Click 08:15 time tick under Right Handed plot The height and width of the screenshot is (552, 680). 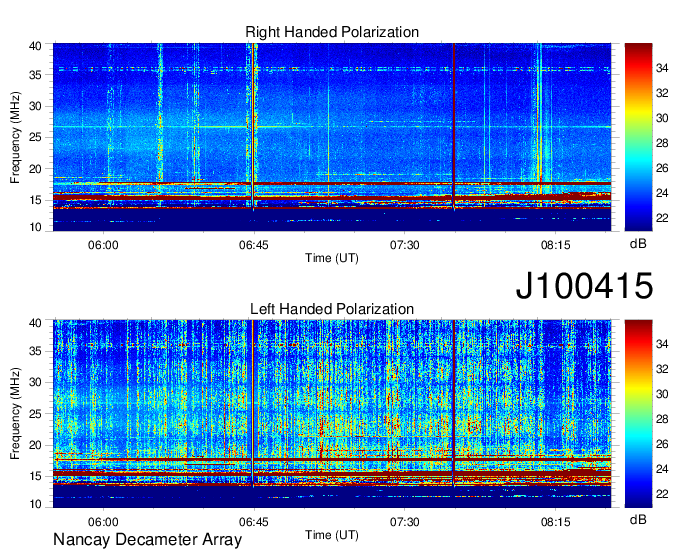point(556,245)
